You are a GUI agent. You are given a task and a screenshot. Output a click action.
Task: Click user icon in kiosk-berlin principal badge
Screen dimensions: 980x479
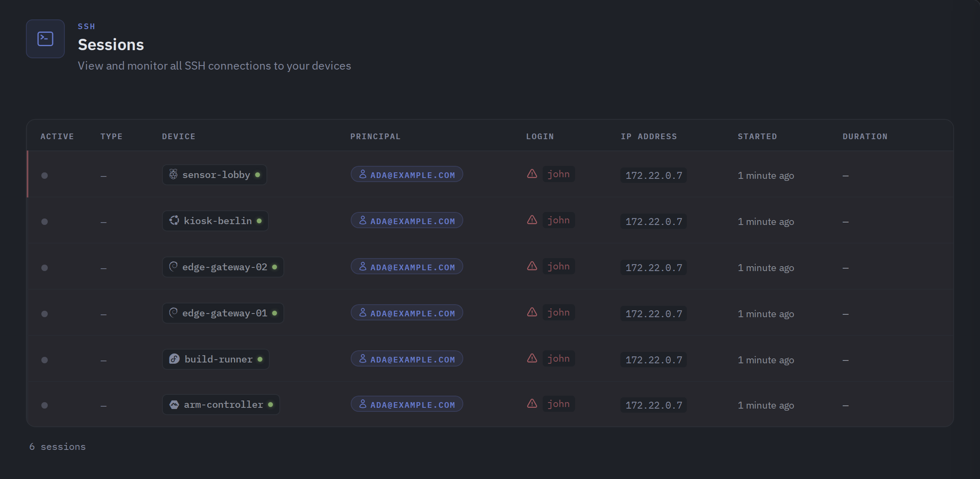click(363, 220)
